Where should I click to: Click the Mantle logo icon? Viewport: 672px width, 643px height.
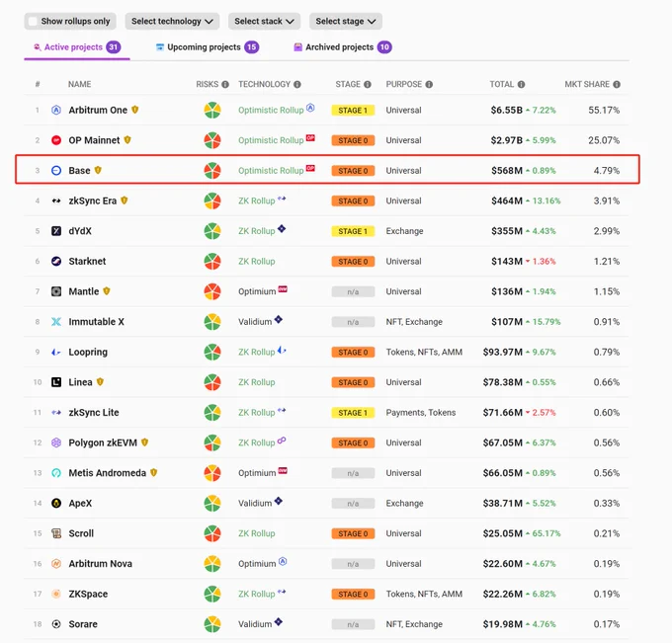click(x=56, y=291)
